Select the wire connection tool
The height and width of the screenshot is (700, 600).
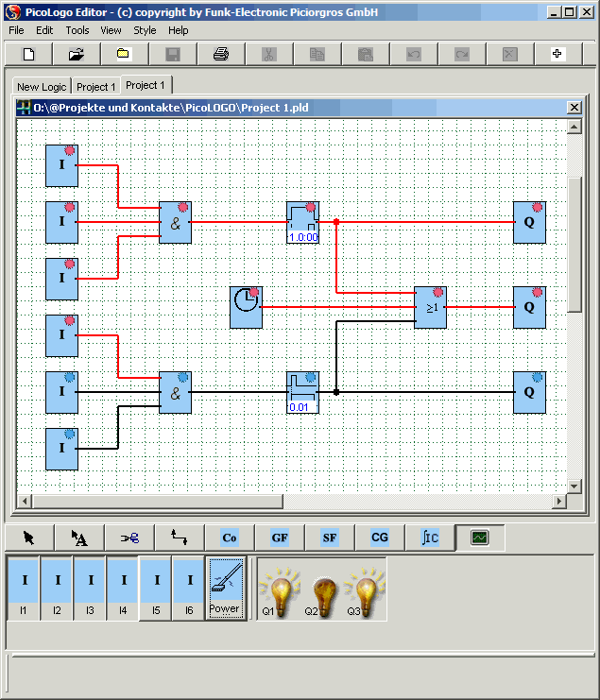[x=179, y=538]
